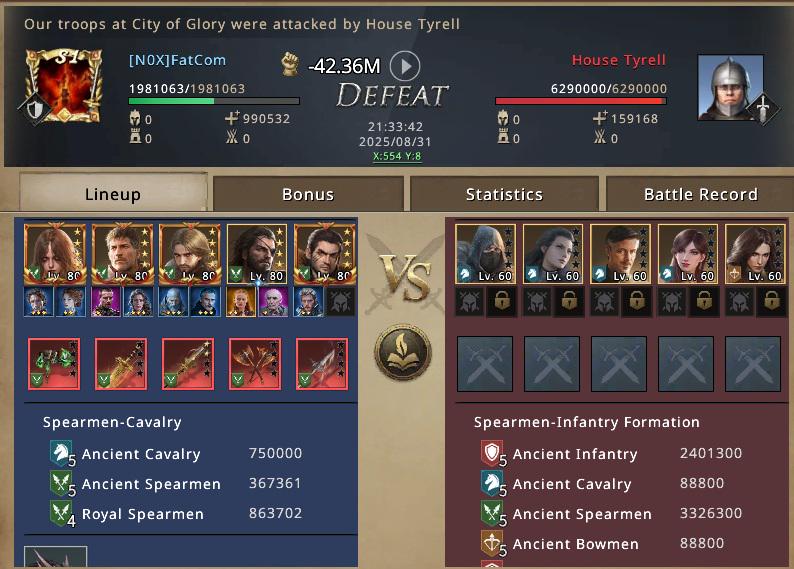Click the Ancient Cavalry troop icon on blue side
The width and height of the screenshot is (794, 569).
[x=60, y=453]
